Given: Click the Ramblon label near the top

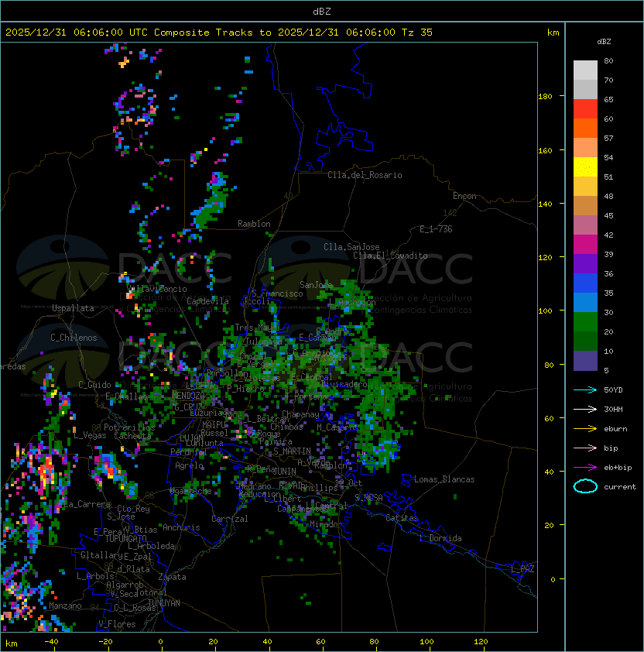Looking at the screenshot, I should (254, 224).
